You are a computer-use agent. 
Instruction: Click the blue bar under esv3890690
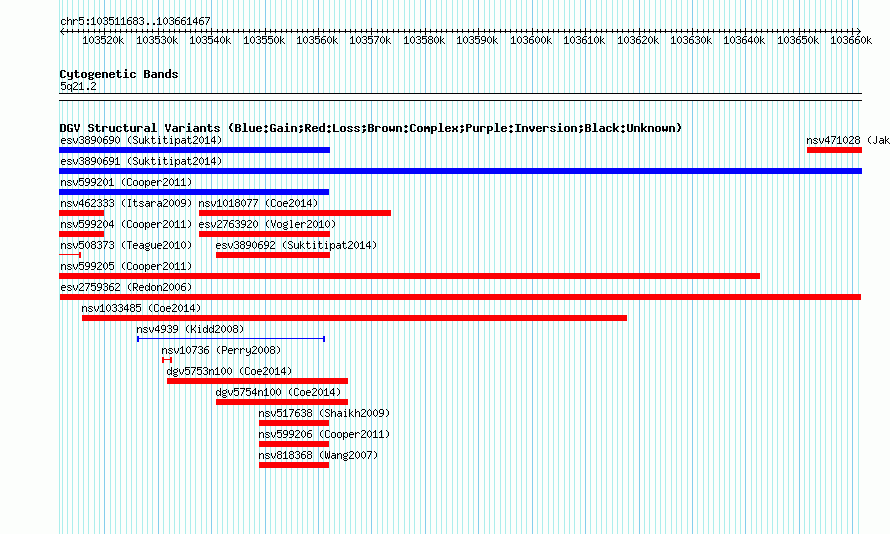195,150
